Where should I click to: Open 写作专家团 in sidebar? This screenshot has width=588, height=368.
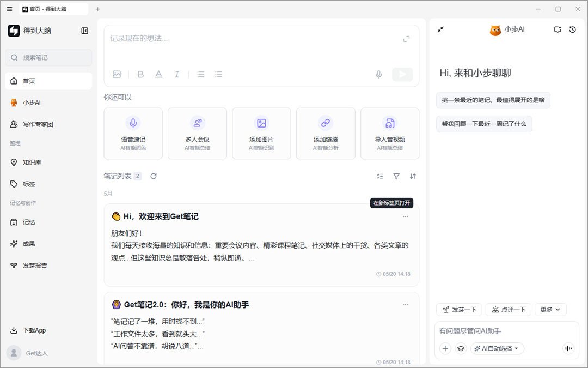tap(48, 124)
